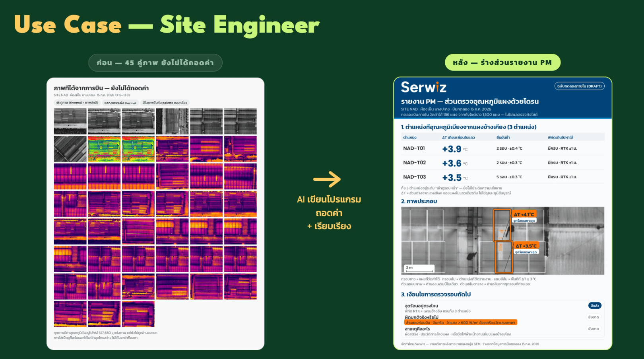Open the first grayscale thumbnail in top row
This screenshot has height=359, width=644.
[x=70, y=121]
